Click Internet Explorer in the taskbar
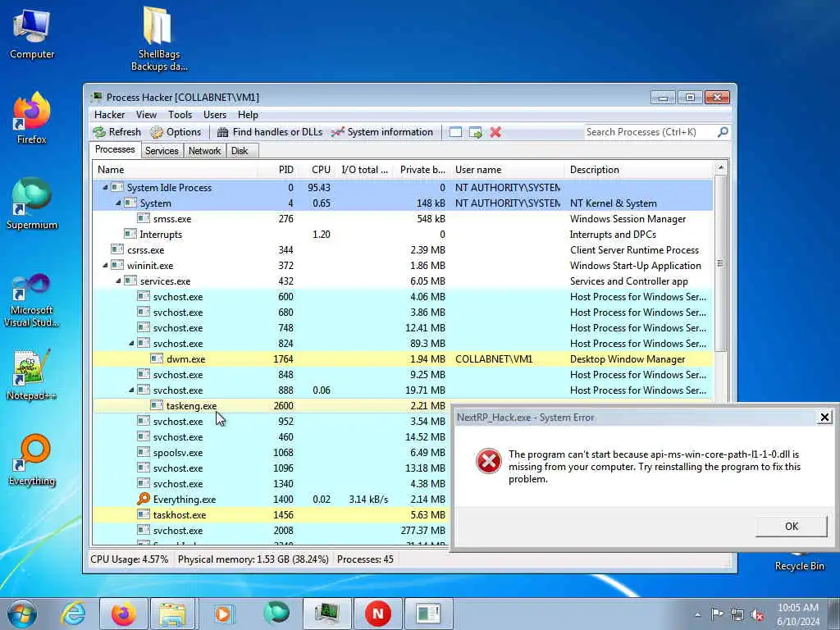840x630 pixels. pos(73,614)
